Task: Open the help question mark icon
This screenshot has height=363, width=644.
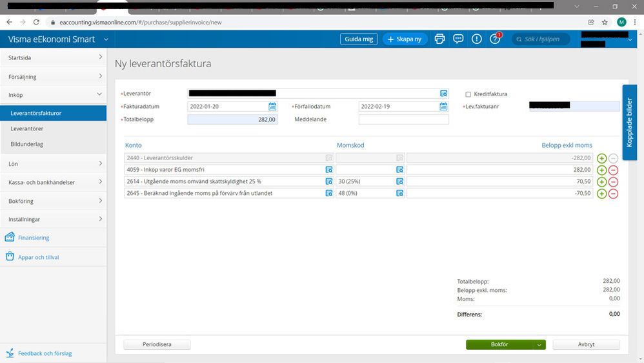Action: pyautogui.click(x=495, y=39)
